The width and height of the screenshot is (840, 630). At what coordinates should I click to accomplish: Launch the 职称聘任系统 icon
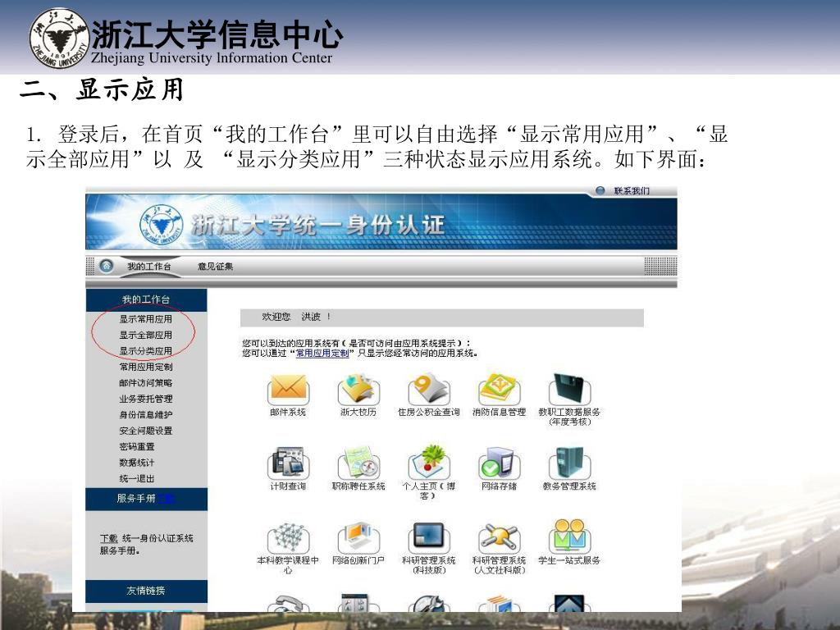pyautogui.click(x=358, y=463)
